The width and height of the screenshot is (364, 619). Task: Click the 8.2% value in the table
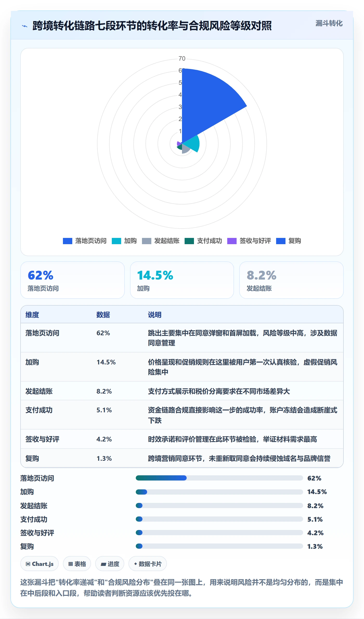pyautogui.click(x=104, y=391)
